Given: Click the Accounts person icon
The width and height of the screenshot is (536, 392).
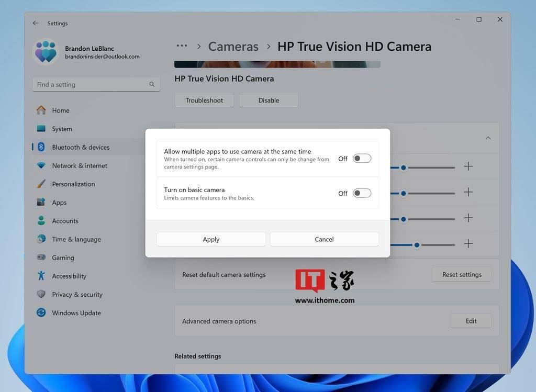Looking at the screenshot, I should click(41, 220).
